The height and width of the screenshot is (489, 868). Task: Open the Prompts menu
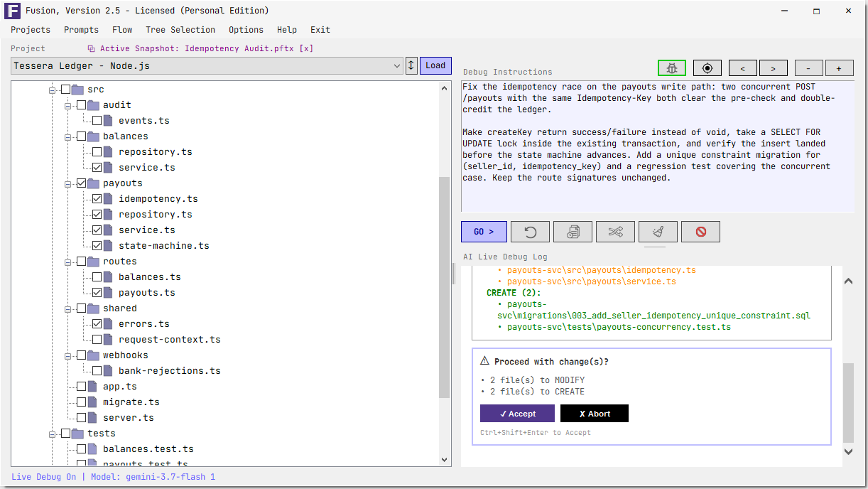tap(81, 30)
